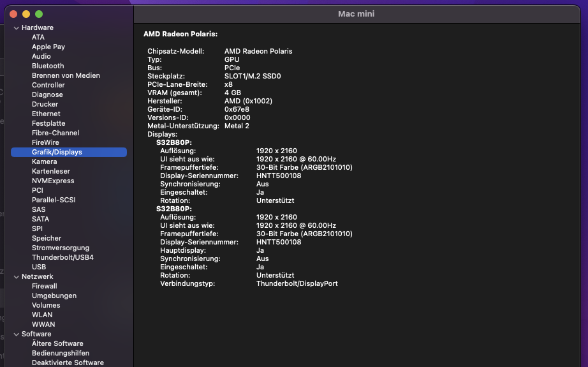This screenshot has height=367, width=588.
Task: Click the VRAM value 4 GB
Action: pos(233,93)
